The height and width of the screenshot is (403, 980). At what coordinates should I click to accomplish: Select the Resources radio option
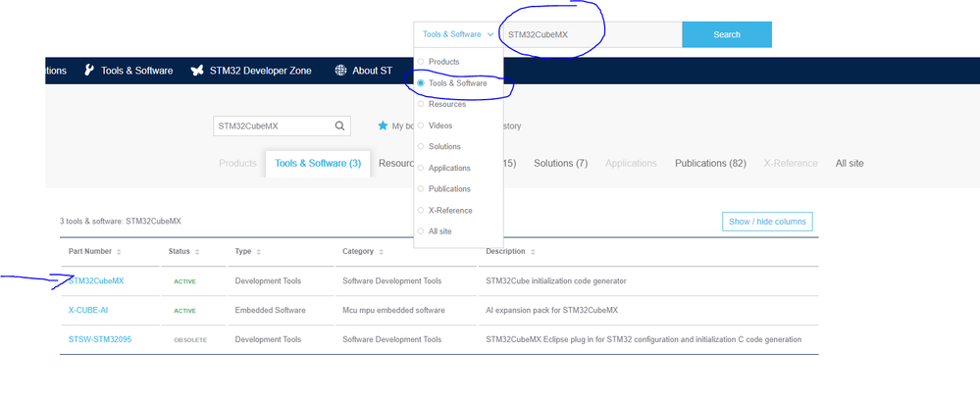coord(421,104)
